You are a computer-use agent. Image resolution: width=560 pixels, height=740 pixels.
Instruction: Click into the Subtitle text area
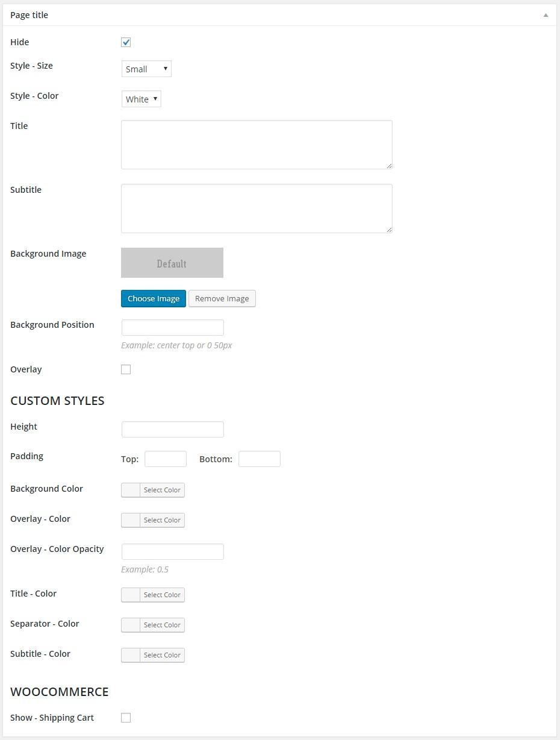click(x=257, y=209)
